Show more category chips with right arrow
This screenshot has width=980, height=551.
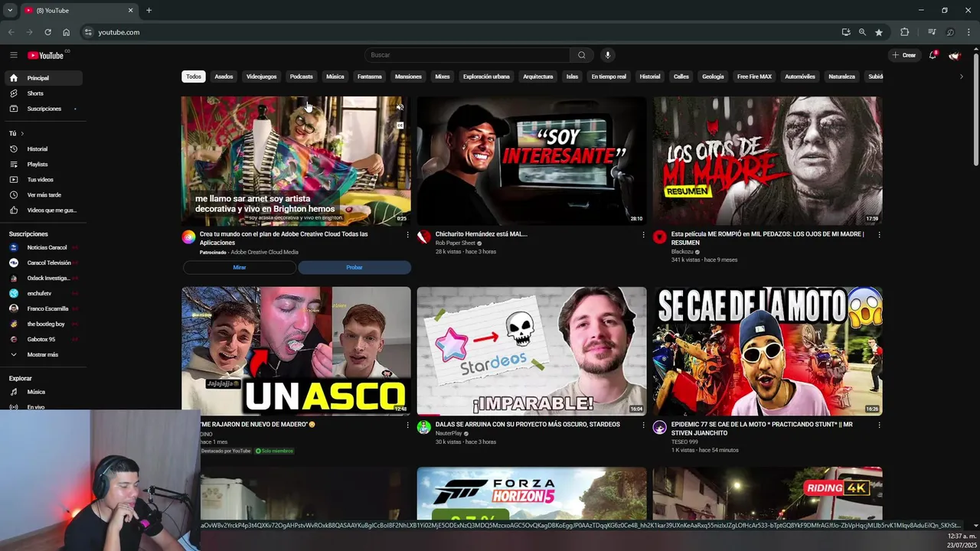click(x=961, y=77)
